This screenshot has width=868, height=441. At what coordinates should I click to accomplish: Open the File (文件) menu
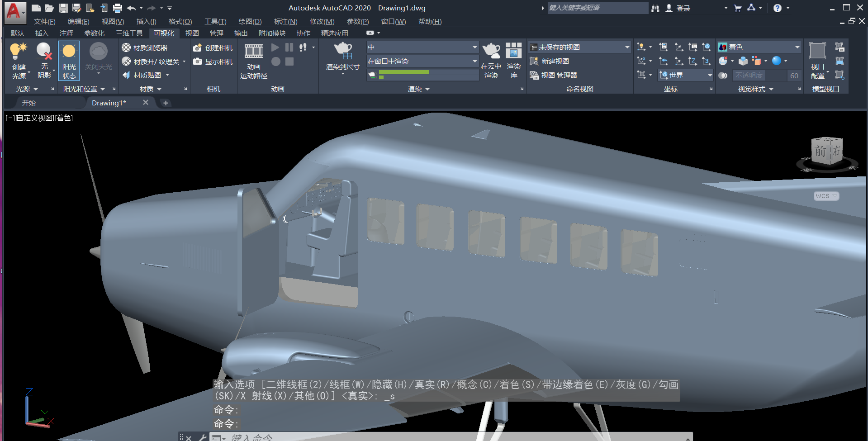point(44,22)
